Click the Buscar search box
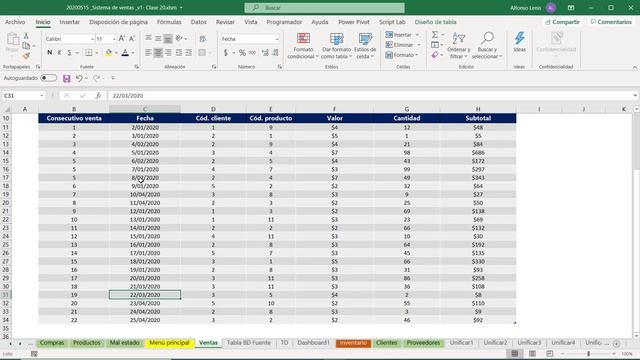The height and width of the screenshot is (360, 640). point(324,8)
